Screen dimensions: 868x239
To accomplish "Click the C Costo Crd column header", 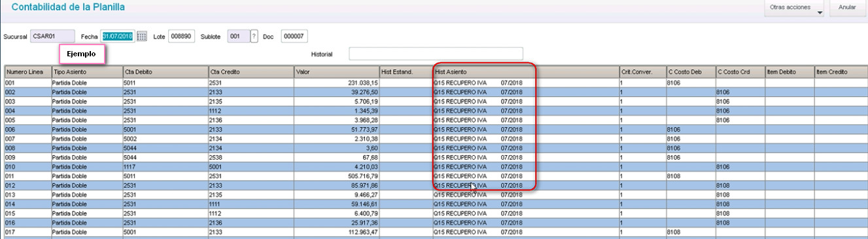I will [x=740, y=71].
